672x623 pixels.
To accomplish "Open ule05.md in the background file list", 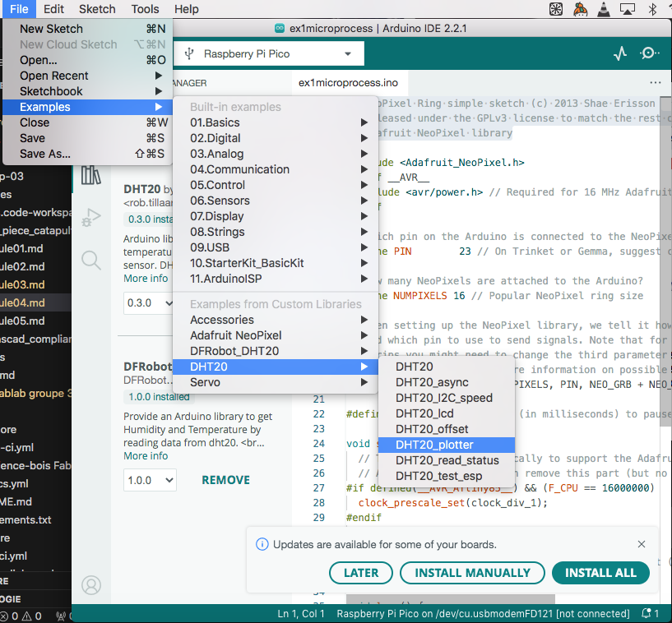I will 22,321.
